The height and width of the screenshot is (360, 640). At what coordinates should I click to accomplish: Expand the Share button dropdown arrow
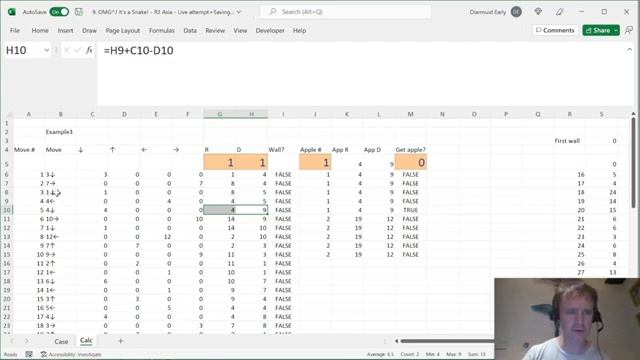616,30
